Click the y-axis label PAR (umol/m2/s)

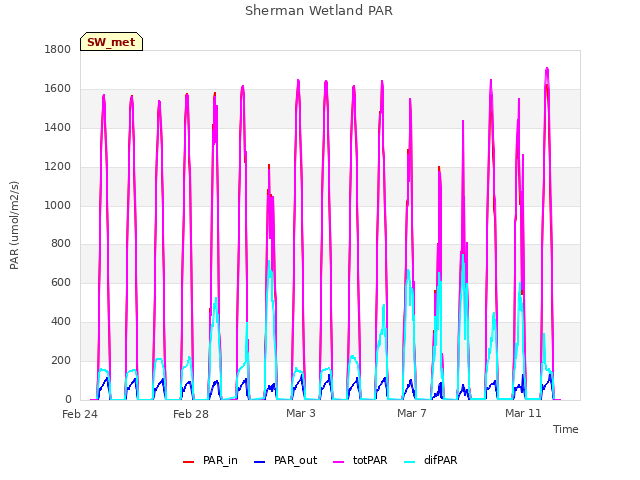click(14, 225)
